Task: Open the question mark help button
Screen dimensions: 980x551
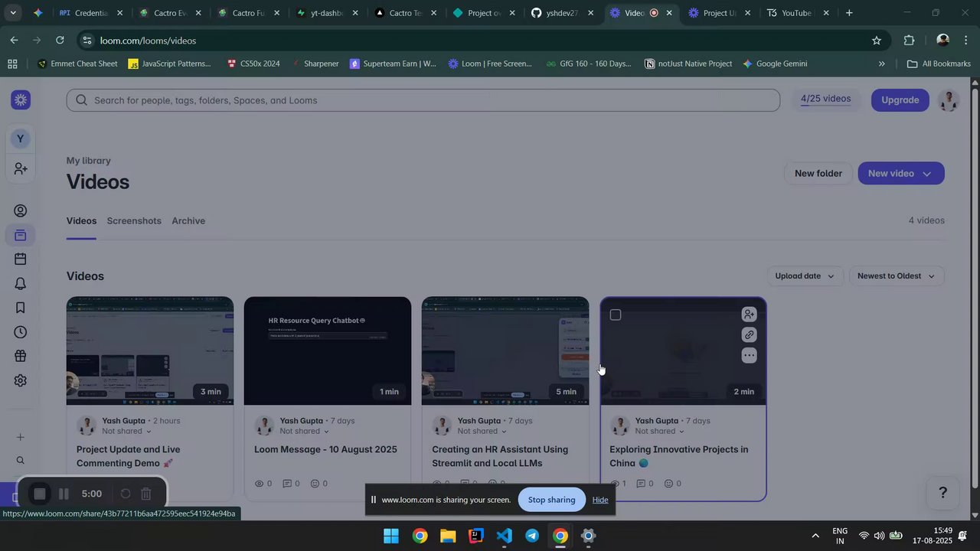Action: [943, 493]
